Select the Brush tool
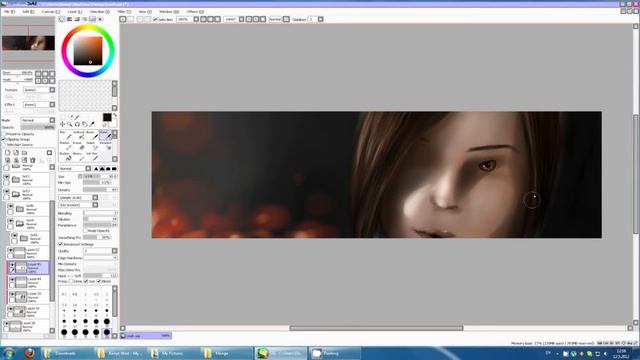640x360 pixels. pos(92,135)
